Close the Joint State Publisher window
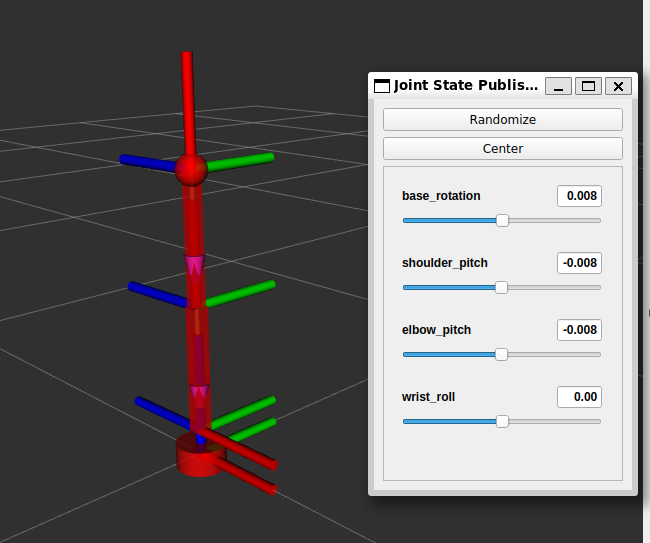This screenshot has height=543, width=650. 618,86
